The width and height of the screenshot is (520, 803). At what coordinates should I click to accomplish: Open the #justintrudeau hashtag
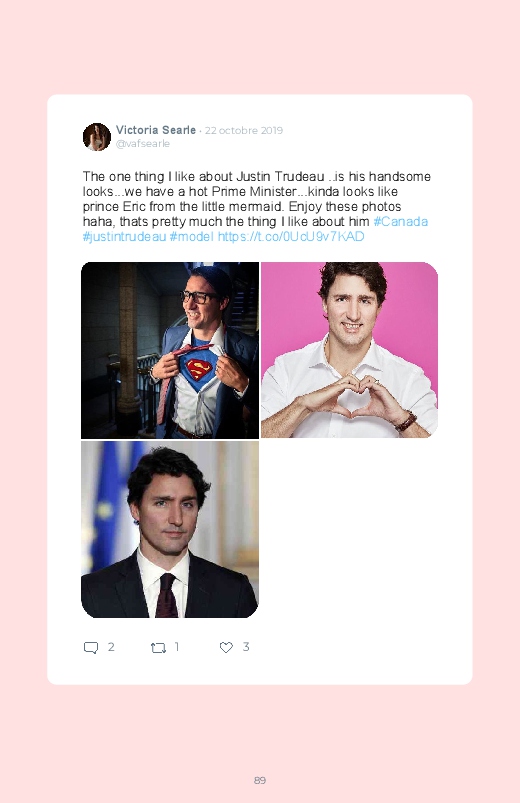124,237
